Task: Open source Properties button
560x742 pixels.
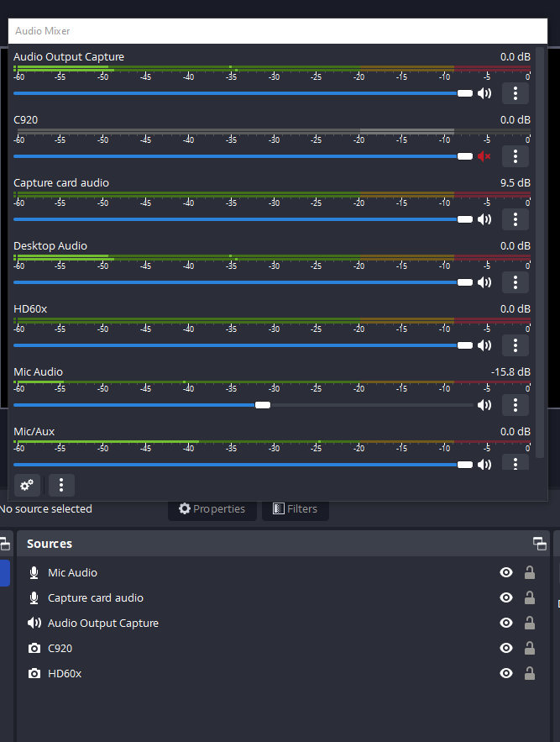Action: (212, 509)
